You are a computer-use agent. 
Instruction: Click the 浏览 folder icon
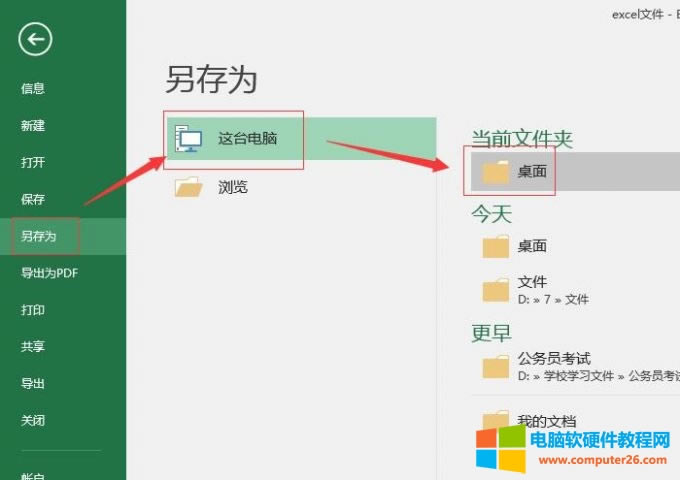click(188, 187)
